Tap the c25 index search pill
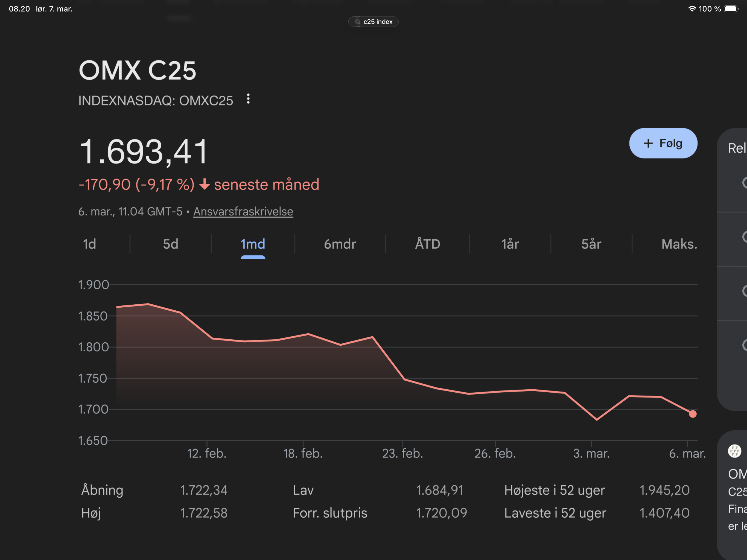 coord(373,22)
